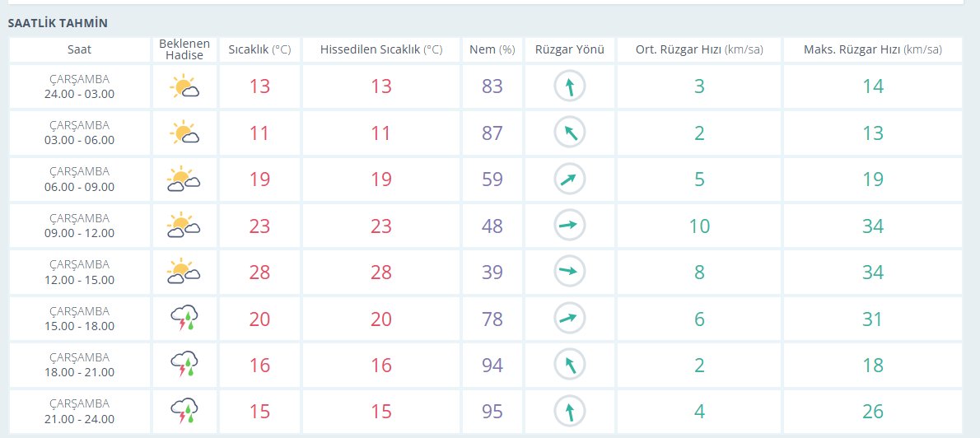Click the Rüzgar Yönü column header
The image size is (980, 438).
[x=570, y=49]
